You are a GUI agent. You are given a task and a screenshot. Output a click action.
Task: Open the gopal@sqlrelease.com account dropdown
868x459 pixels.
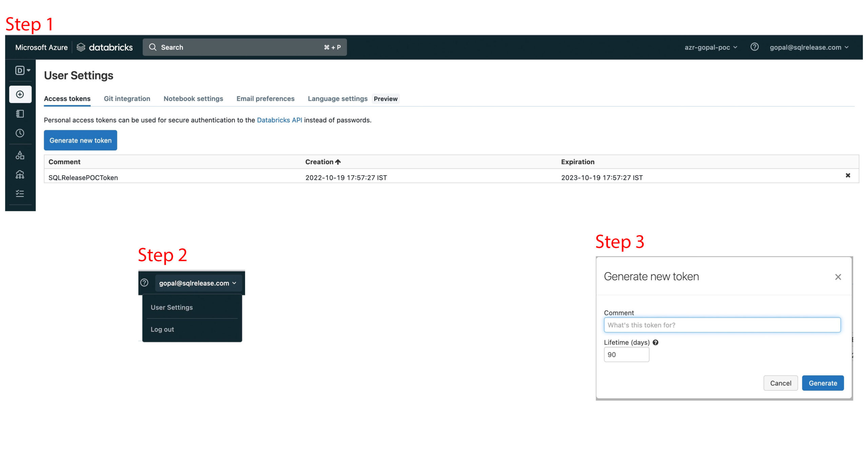click(x=809, y=47)
